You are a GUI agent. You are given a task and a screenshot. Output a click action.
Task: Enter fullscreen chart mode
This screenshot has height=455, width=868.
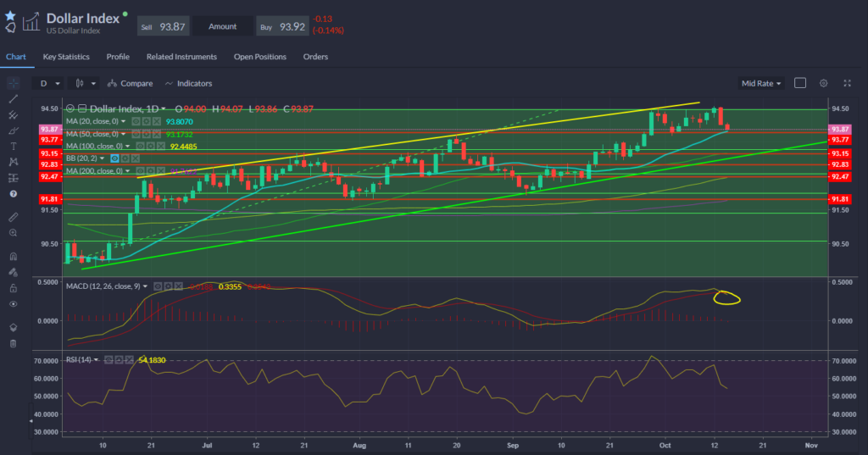pyautogui.click(x=847, y=83)
